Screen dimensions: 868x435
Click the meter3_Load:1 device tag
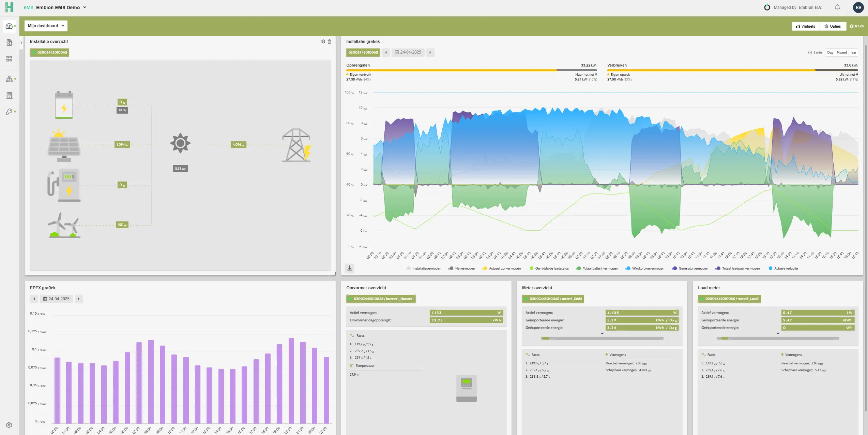[x=730, y=299]
